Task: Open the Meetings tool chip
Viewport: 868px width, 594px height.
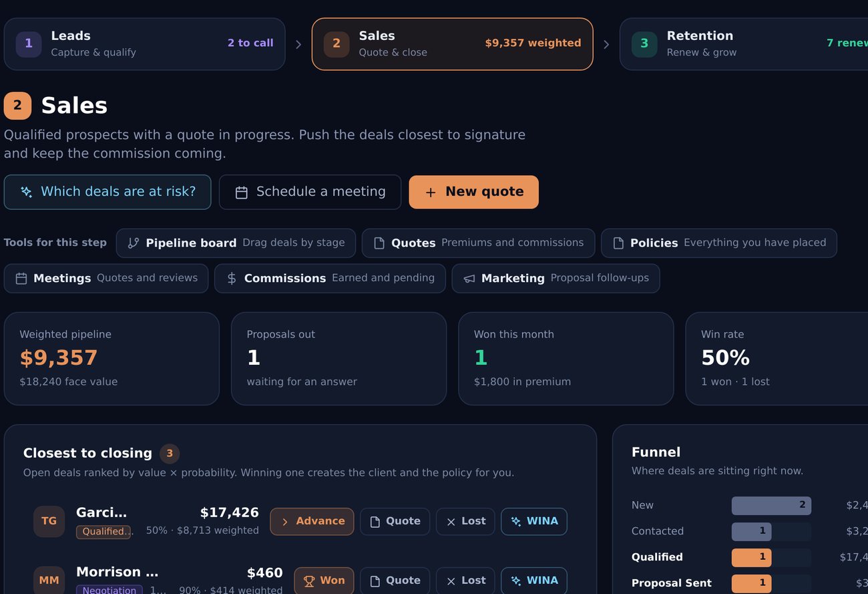Action: point(106,279)
